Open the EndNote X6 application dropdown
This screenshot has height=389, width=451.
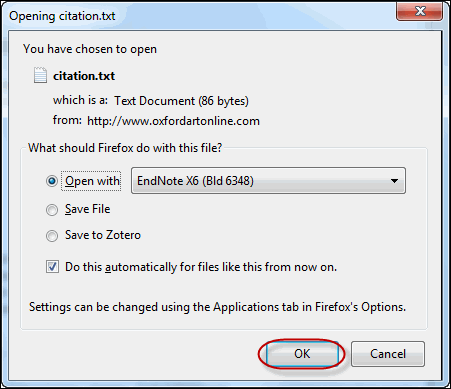point(268,181)
